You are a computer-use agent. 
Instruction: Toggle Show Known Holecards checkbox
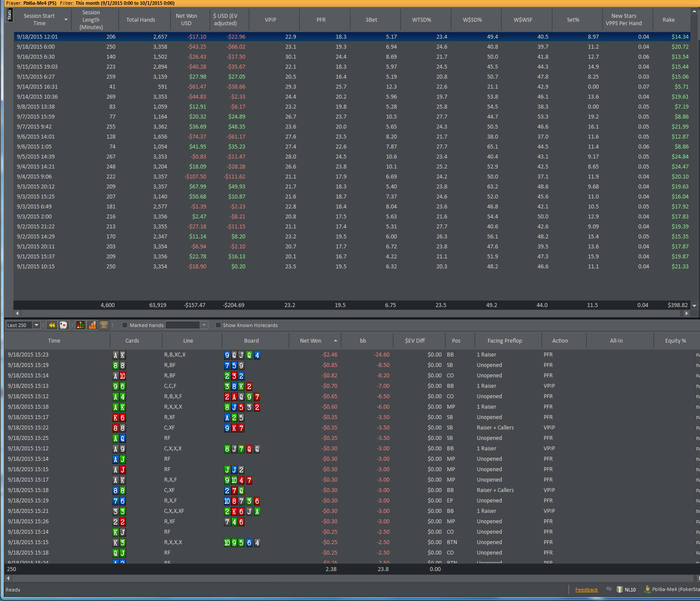coord(218,325)
